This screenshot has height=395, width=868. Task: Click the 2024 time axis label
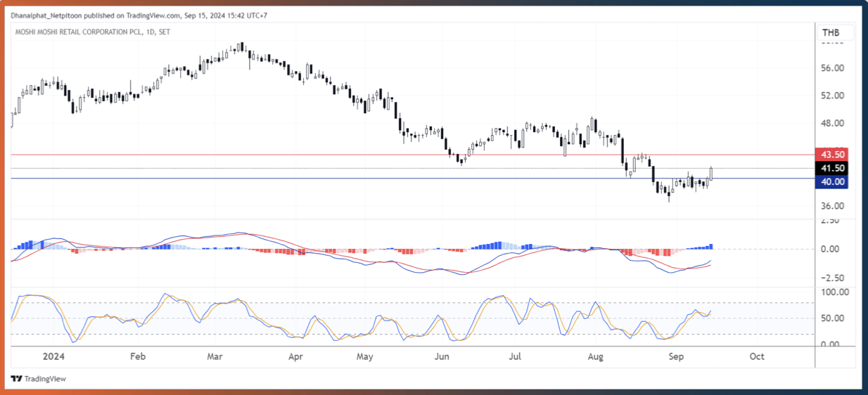(x=53, y=356)
